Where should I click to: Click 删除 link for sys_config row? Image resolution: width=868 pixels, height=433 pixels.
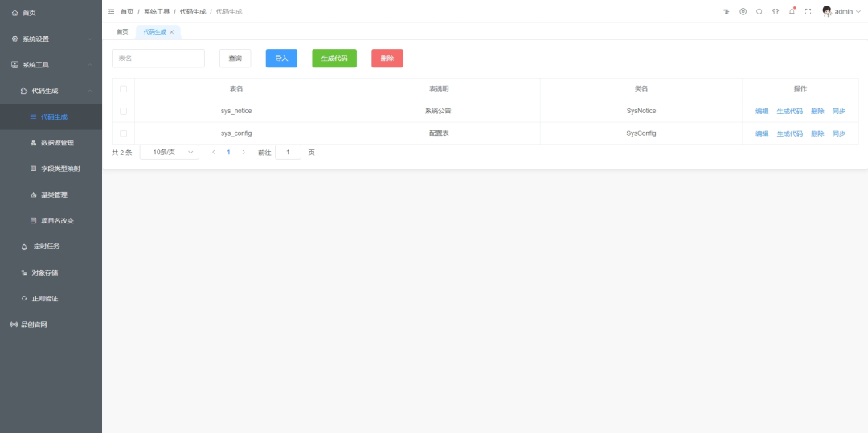pyautogui.click(x=817, y=133)
